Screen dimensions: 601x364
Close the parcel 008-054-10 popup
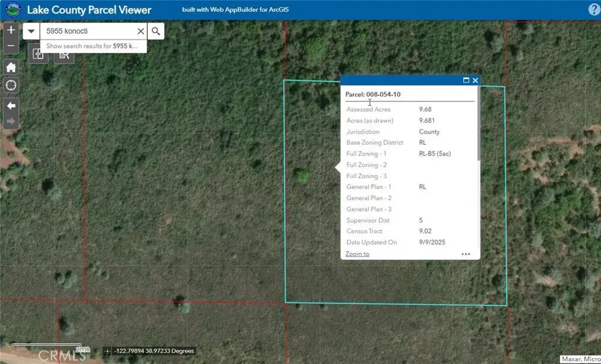[475, 81]
